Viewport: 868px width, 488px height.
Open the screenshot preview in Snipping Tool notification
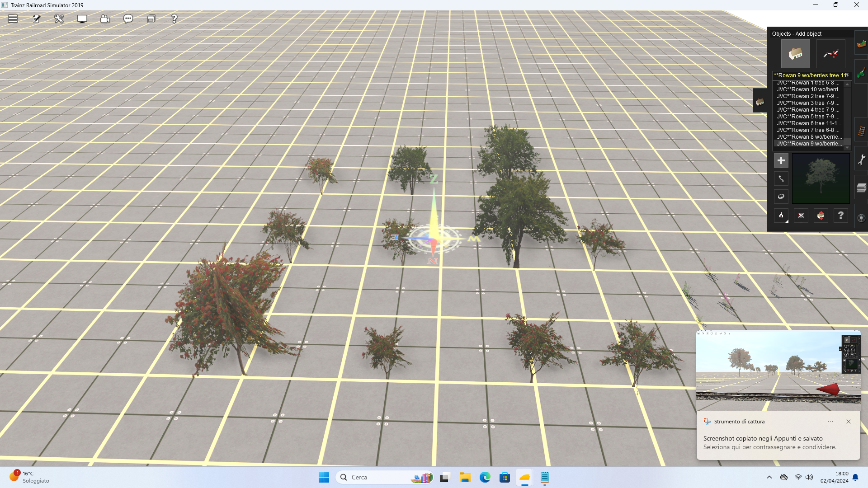click(778, 371)
